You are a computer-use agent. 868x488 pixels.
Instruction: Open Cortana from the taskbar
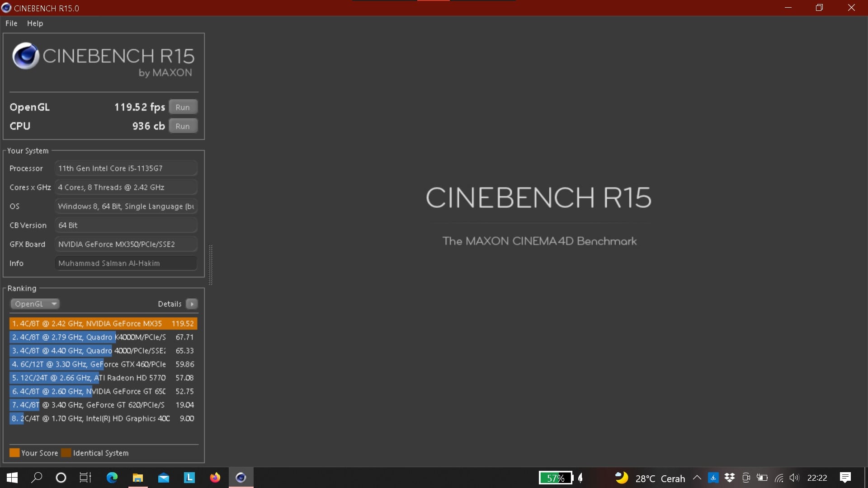61,478
